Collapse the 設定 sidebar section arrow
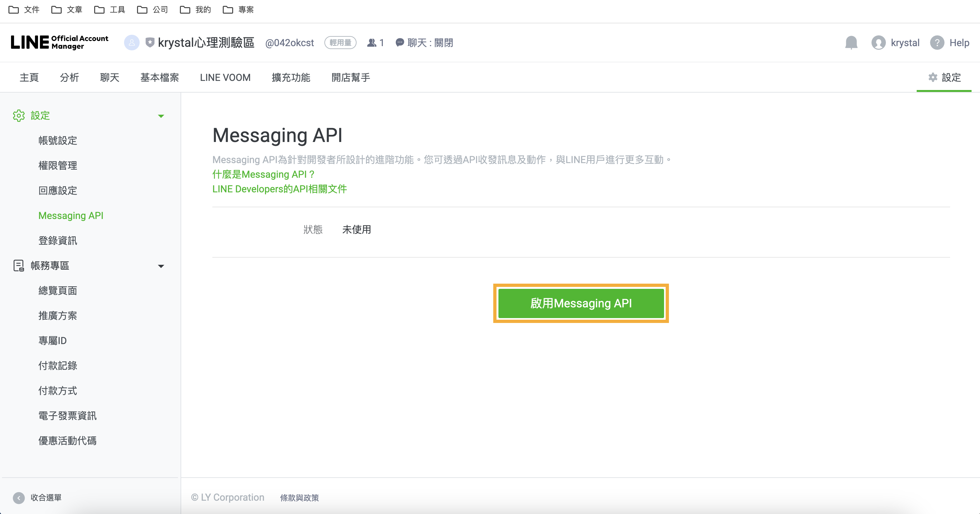 tap(161, 116)
